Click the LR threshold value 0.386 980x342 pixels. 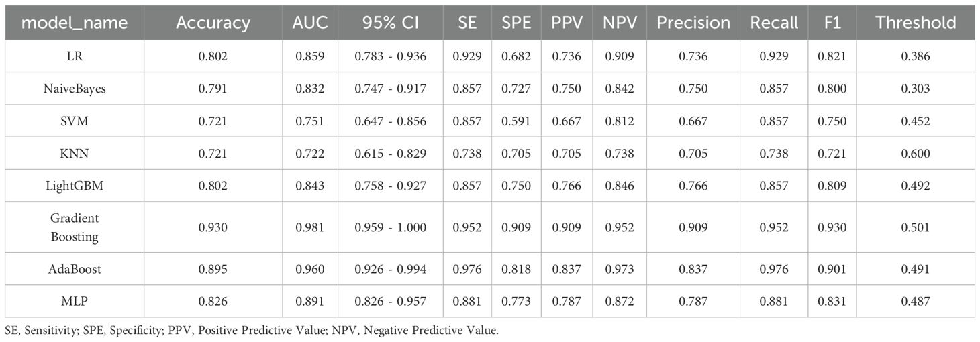click(x=916, y=56)
